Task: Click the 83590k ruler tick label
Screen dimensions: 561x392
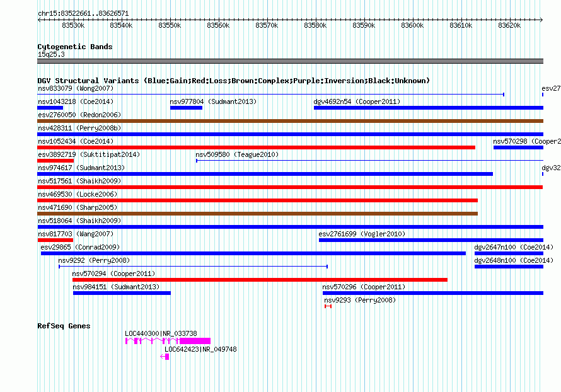Action: point(364,25)
